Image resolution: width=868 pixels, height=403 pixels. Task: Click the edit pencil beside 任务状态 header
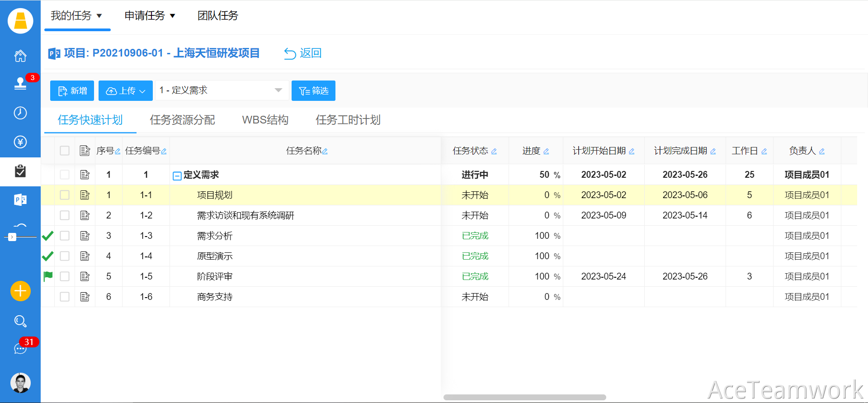click(494, 152)
